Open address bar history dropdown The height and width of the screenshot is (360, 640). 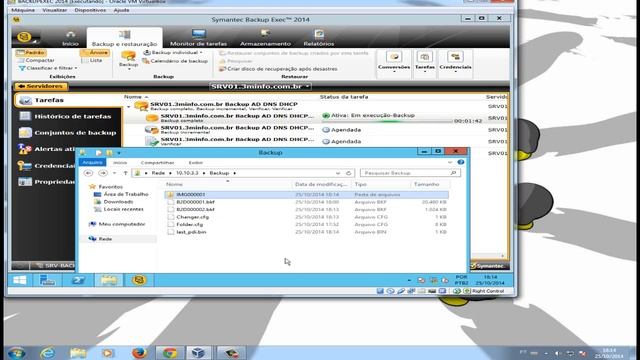click(338, 173)
